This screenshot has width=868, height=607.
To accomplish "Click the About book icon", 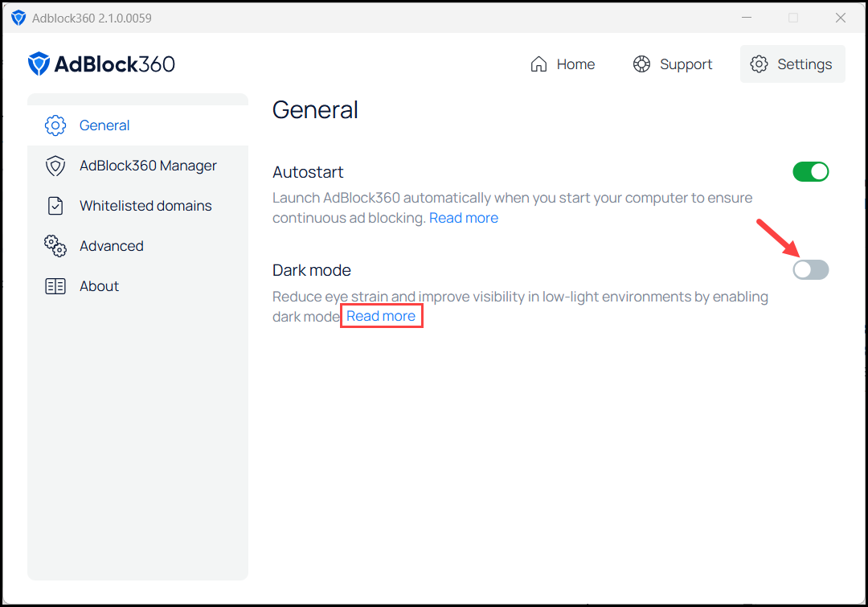I will coord(55,286).
